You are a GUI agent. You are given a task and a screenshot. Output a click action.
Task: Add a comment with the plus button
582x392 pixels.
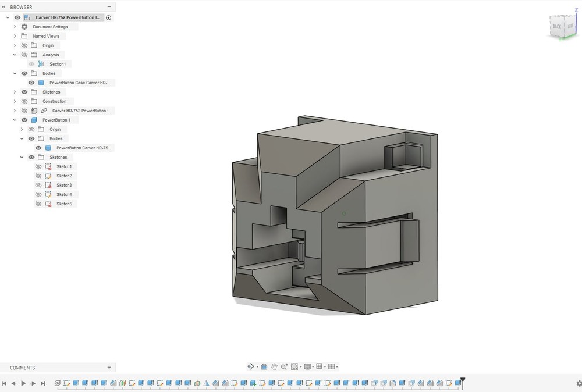pos(109,367)
